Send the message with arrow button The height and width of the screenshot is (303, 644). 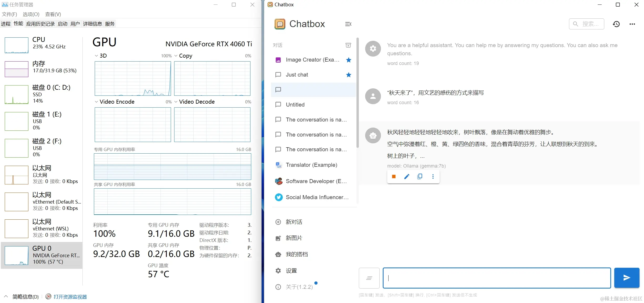point(627,278)
